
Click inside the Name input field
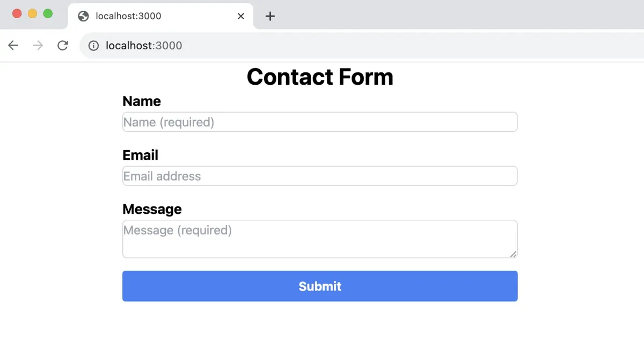coord(320,122)
